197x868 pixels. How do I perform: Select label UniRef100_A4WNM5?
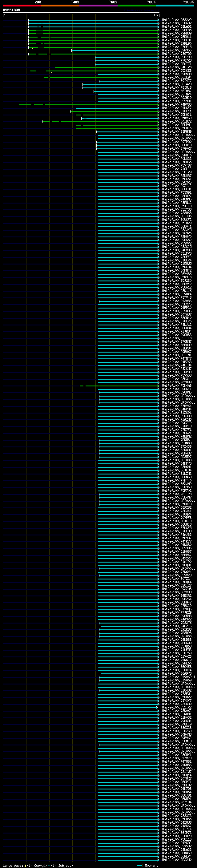(177, 200)
